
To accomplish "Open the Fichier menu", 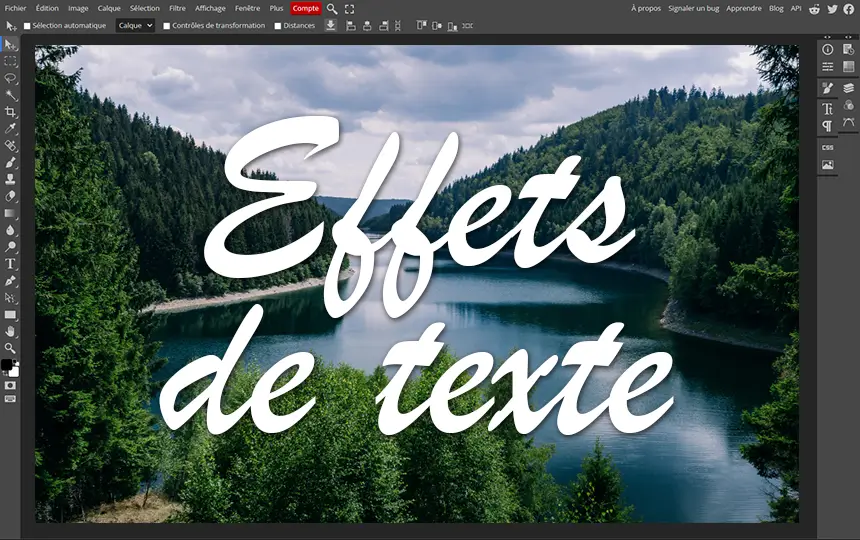I will click(x=15, y=8).
